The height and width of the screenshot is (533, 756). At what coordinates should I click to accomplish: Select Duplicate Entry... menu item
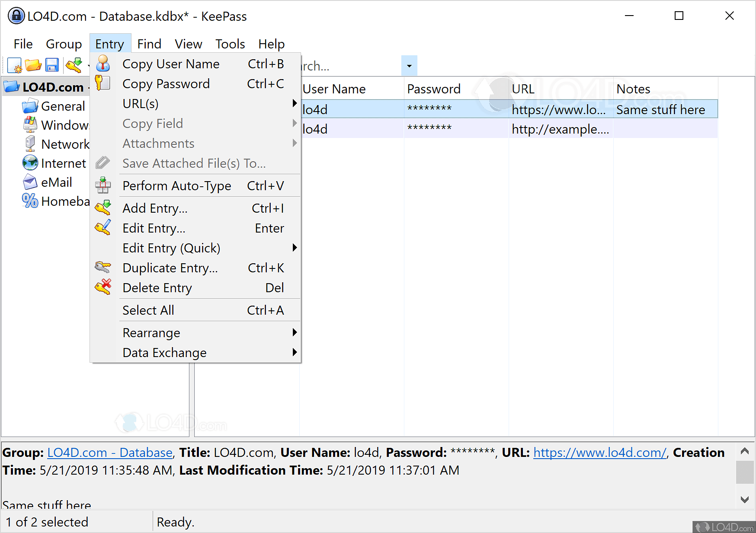[x=195, y=268]
